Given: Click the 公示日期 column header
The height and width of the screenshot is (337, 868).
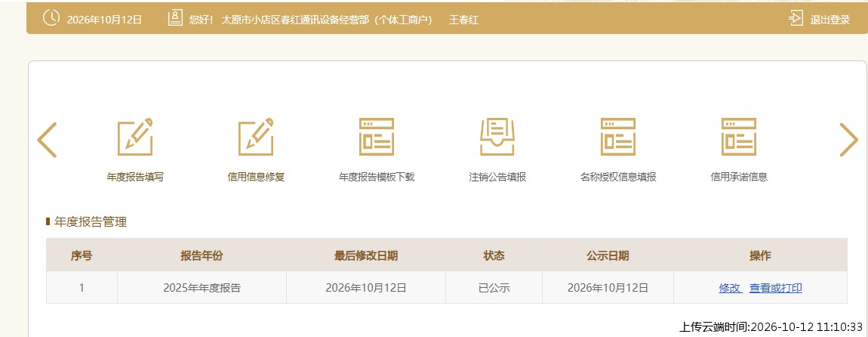Looking at the screenshot, I should [x=608, y=255].
